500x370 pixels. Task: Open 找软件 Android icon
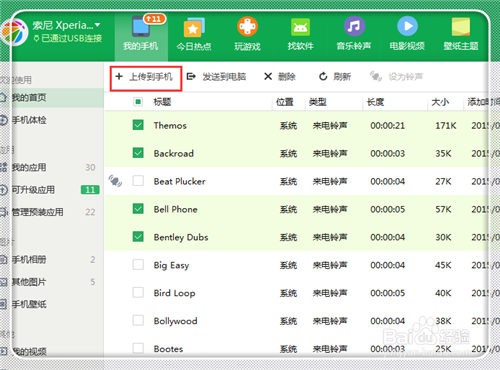[x=300, y=27]
